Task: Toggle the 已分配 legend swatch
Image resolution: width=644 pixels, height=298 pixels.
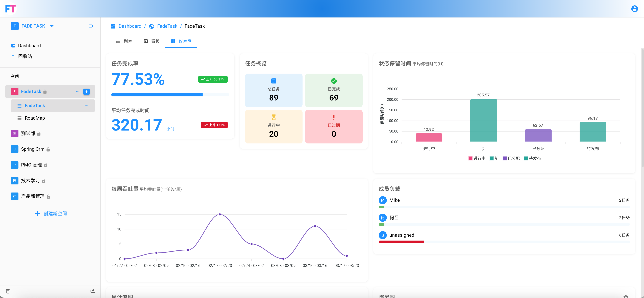Action: pos(505,158)
